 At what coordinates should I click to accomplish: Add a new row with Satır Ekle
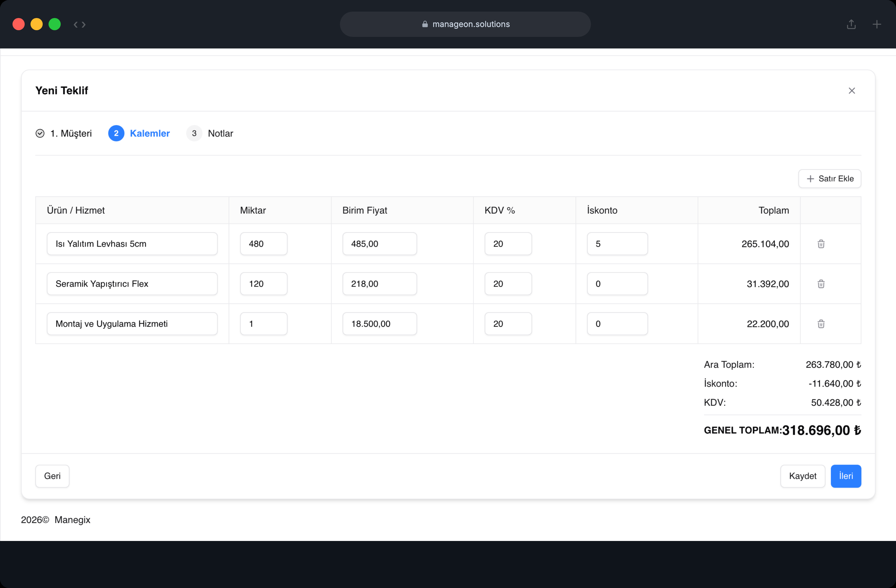coord(829,178)
